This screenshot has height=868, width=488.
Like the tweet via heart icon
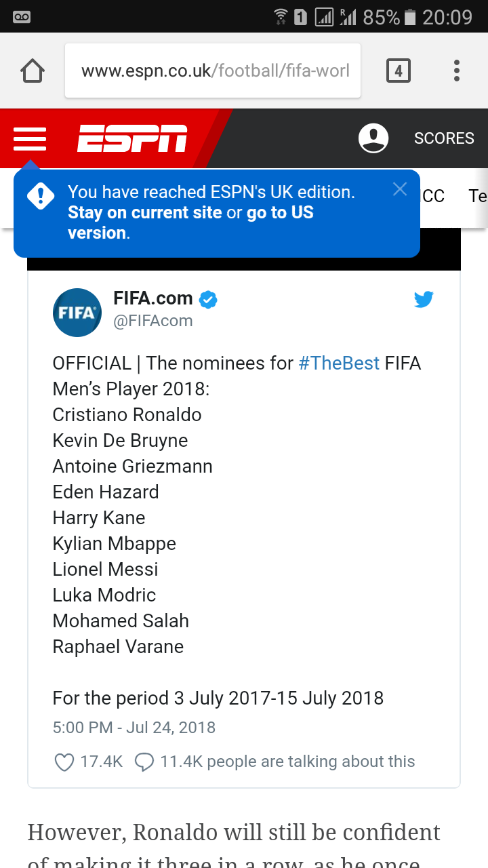[x=64, y=762]
